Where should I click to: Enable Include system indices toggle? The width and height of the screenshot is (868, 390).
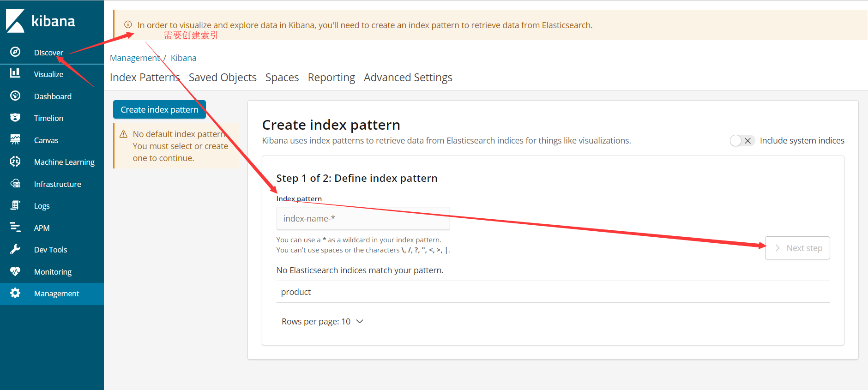tap(742, 141)
